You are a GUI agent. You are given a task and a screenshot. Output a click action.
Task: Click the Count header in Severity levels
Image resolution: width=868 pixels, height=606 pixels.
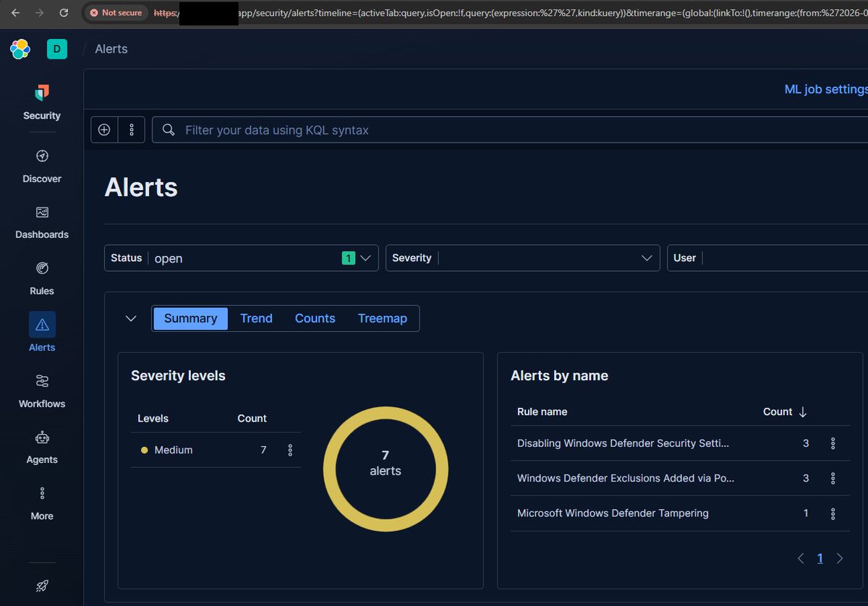[x=252, y=418]
